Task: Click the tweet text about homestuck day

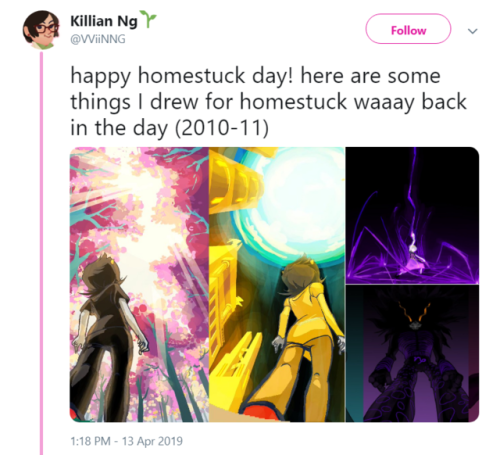Action: (268, 102)
